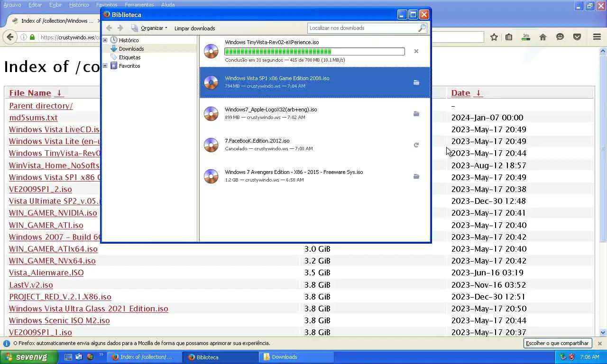The height and width of the screenshot is (364, 607).
Task: Open the Start menu sevenvg button
Action: click(29, 357)
